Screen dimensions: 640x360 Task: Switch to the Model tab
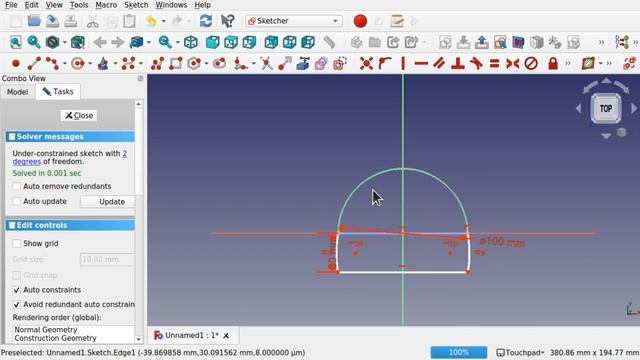click(18, 92)
